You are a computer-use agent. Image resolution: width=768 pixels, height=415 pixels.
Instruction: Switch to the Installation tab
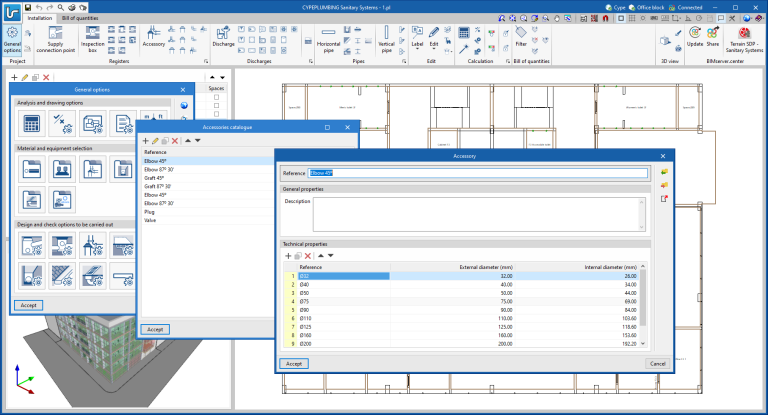pos(40,19)
